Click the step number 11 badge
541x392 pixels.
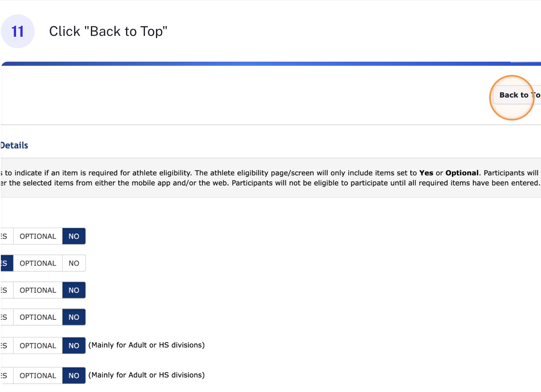point(18,31)
